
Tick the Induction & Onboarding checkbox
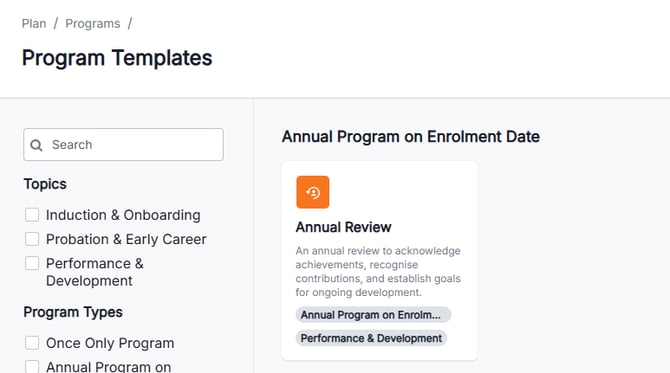click(32, 215)
